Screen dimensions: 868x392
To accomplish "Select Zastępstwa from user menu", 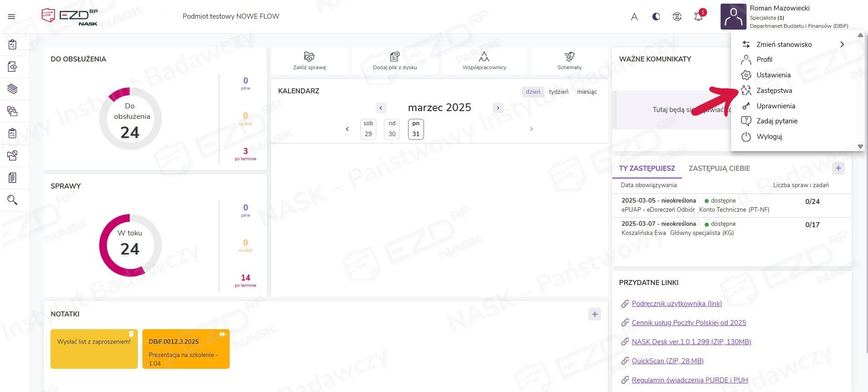I will 774,91.
